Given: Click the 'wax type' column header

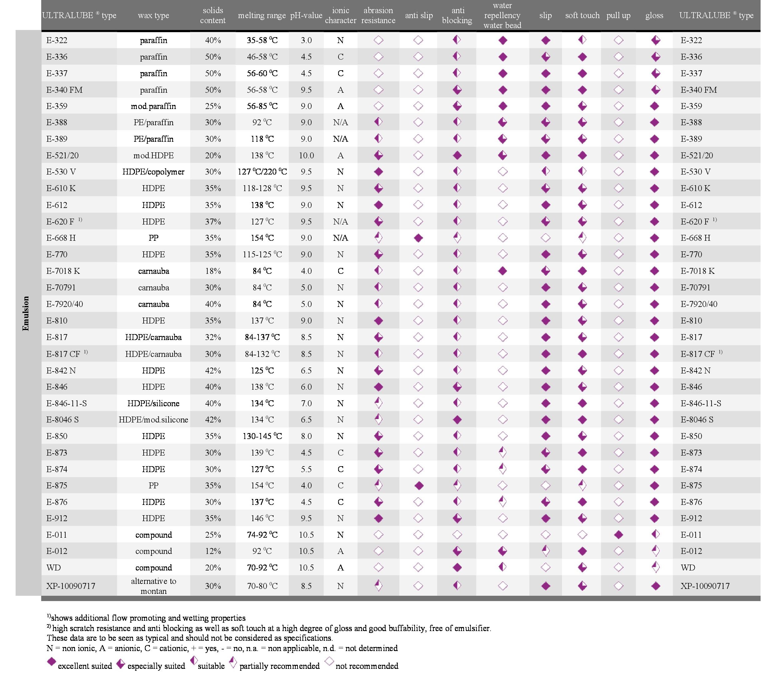Looking at the screenshot, I should pos(153,15).
